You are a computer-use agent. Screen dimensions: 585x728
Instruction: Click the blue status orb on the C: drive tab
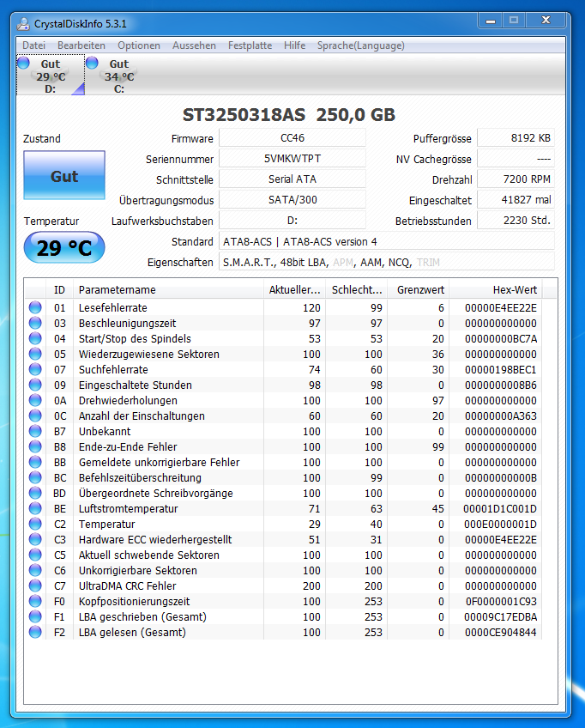[x=93, y=62]
